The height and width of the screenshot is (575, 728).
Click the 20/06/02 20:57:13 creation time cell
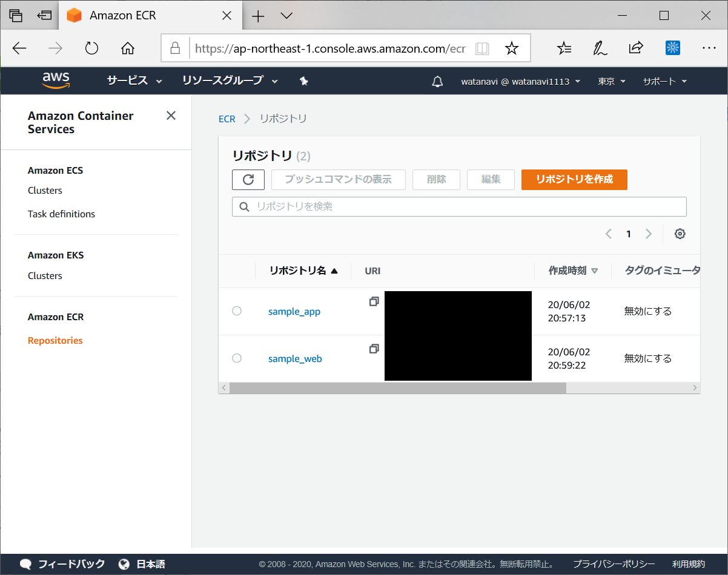tap(569, 311)
